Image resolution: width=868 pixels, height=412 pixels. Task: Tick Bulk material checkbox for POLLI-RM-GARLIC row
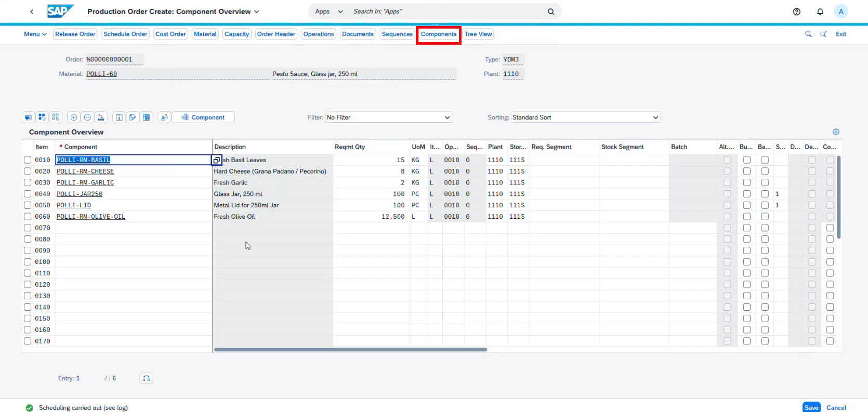click(x=747, y=182)
